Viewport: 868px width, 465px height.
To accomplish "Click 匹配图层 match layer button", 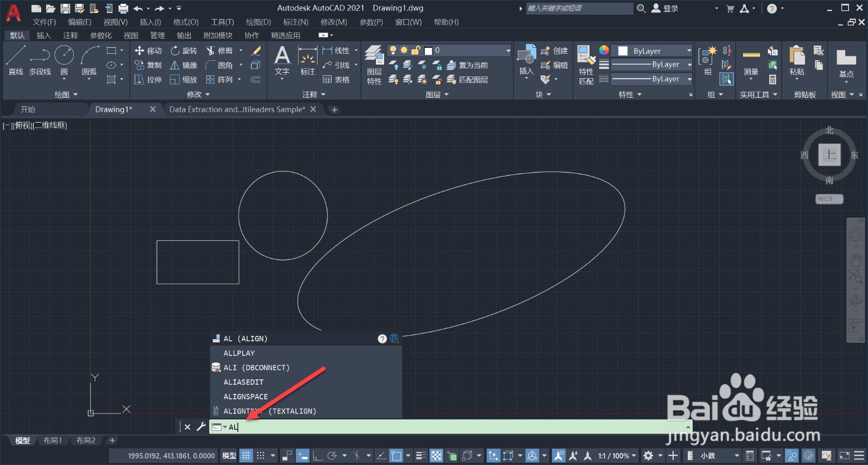I will (x=467, y=80).
